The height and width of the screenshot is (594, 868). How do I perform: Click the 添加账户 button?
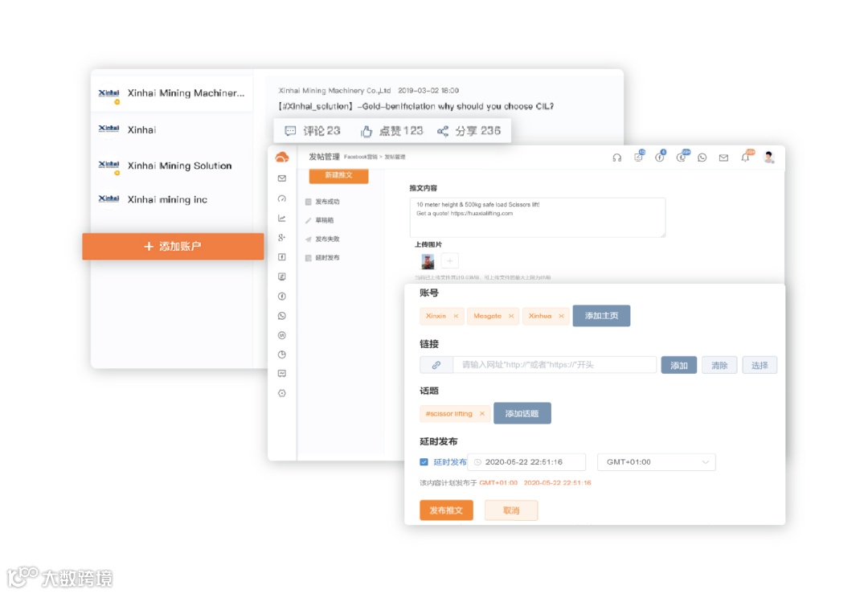(173, 246)
